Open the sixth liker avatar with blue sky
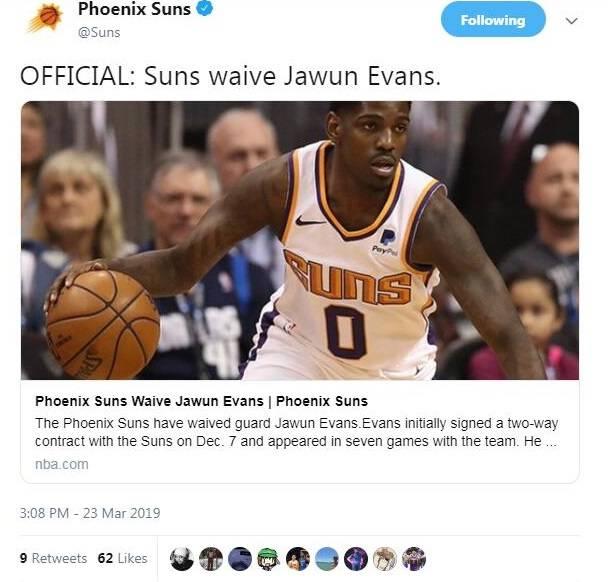608x582 pixels. [327, 559]
